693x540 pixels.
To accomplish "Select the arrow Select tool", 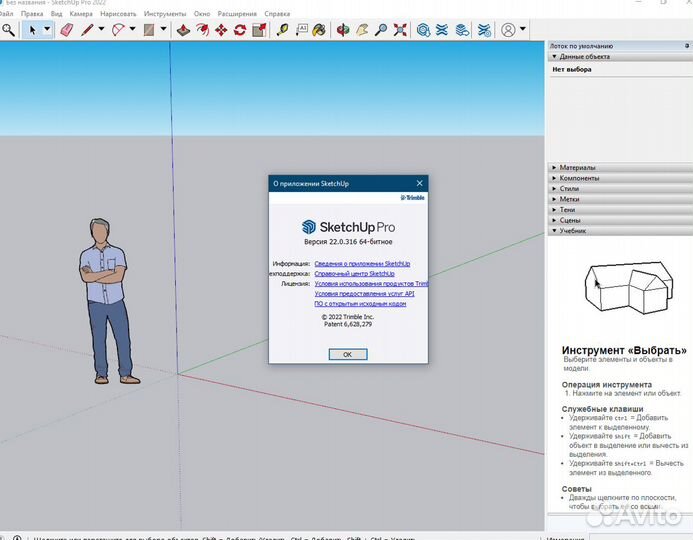I will [32, 30].
